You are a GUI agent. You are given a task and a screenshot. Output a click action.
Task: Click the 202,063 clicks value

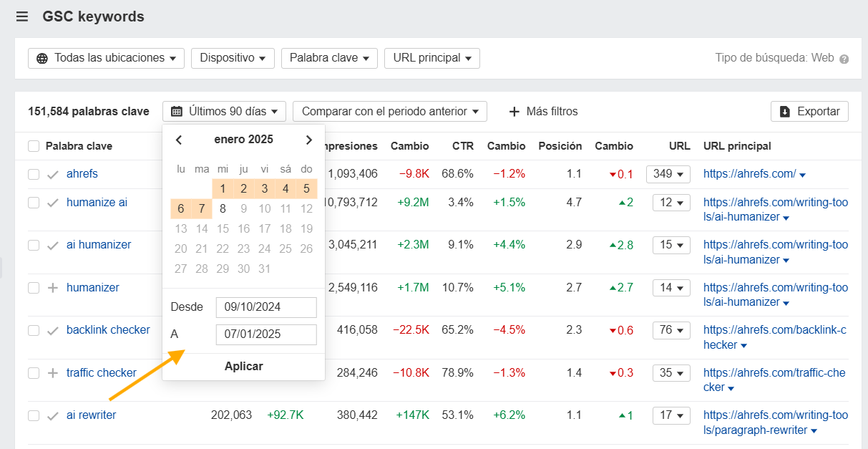click(231, 415)
